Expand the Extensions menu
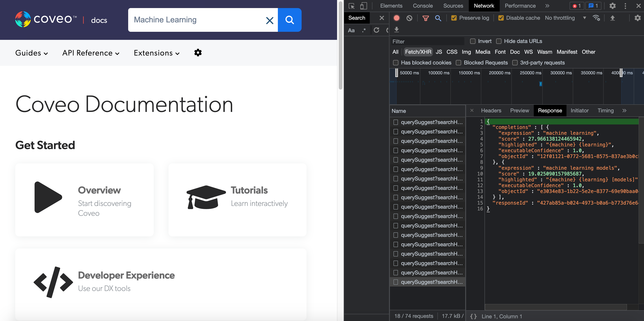Viewport: 644px width, 321px height. (156, 53)
